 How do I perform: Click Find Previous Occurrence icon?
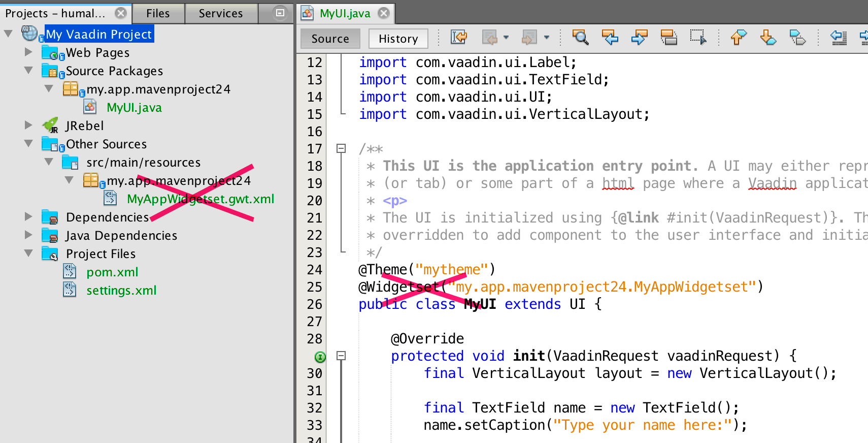pyautogui.click(x=610, y=38)
